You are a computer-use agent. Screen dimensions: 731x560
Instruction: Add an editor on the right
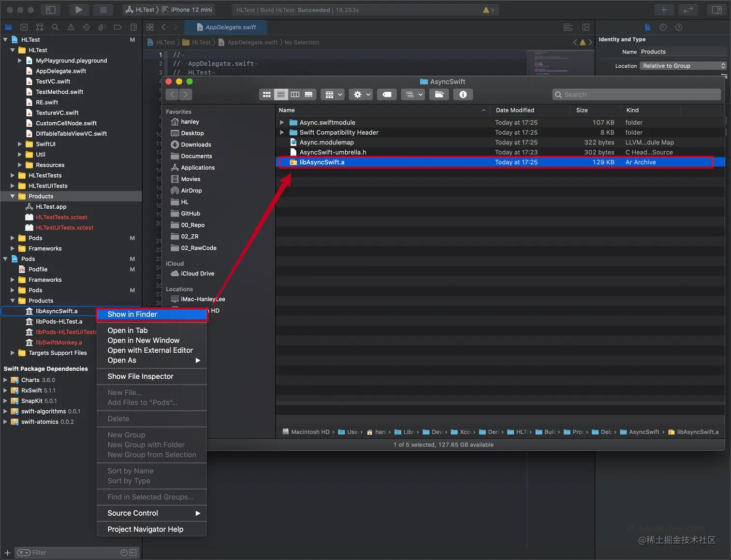point(586,27)
